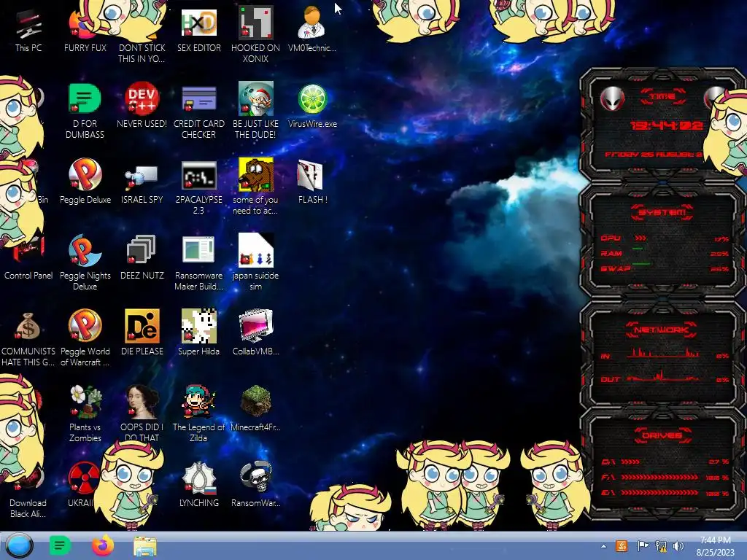Click the C:\ drive usage bar
This screenshot has width=747, height=560.
pos(631,462)
